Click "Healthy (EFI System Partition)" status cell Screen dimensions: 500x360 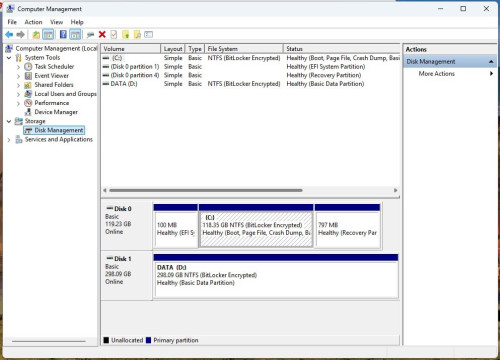tap(326, 67)
